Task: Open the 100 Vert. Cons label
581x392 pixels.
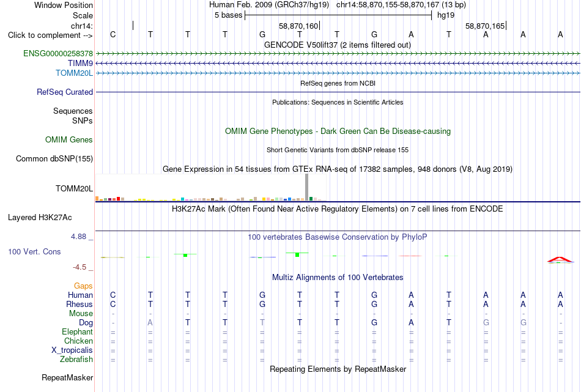Action: [x=34, y=251]
